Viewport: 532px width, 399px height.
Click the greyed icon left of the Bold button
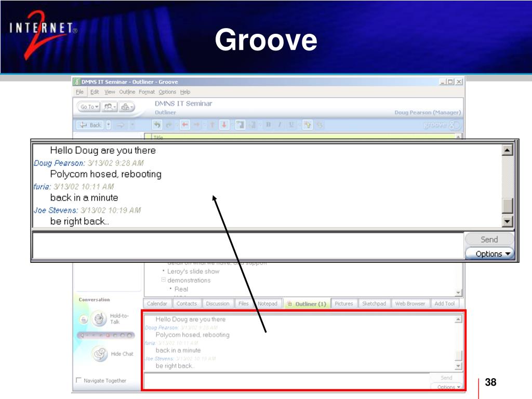click(x=252, y=125)
